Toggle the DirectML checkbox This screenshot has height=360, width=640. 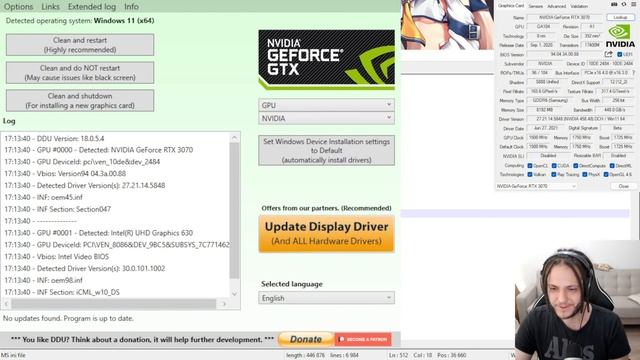tap(612, 166)
